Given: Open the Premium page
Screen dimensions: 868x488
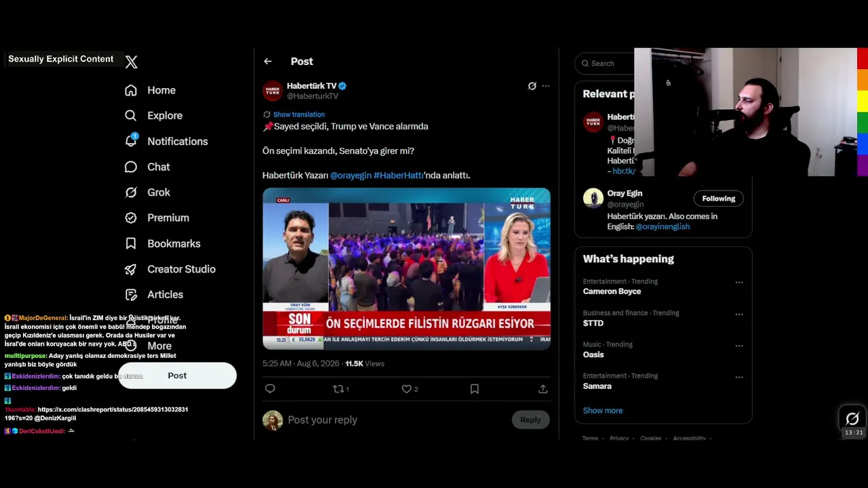Looking at the screenshot, I should tap(157, 218).
